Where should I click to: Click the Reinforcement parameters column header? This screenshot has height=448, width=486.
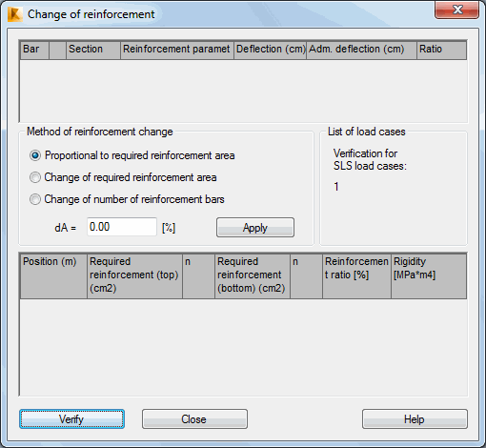pos(177,50)
